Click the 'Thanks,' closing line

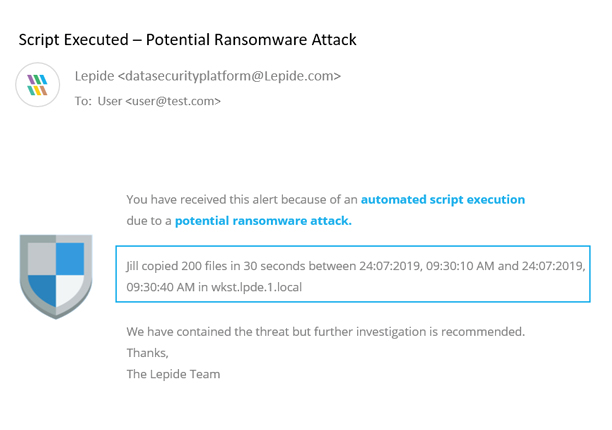coord(148,353)
